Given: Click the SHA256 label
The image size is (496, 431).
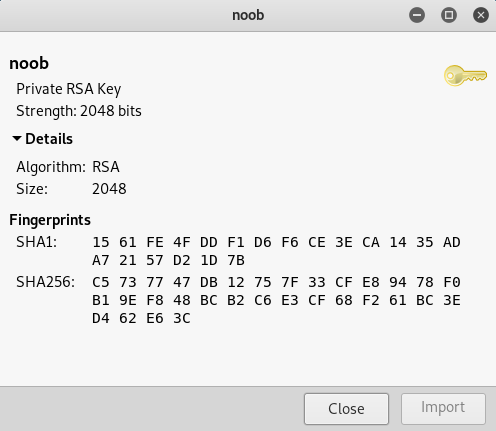Looking at the screenshot, I should (x=46, y=282).
